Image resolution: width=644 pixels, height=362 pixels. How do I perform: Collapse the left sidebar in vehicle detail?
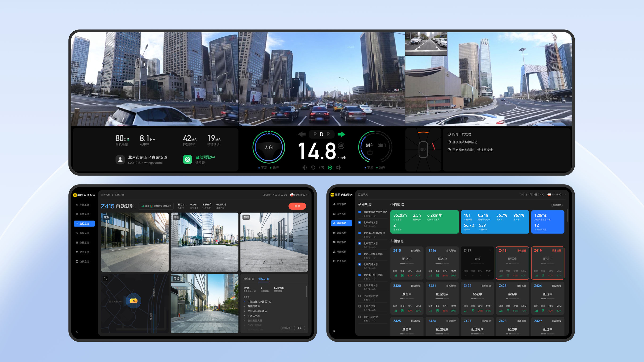tap(77, 332)
